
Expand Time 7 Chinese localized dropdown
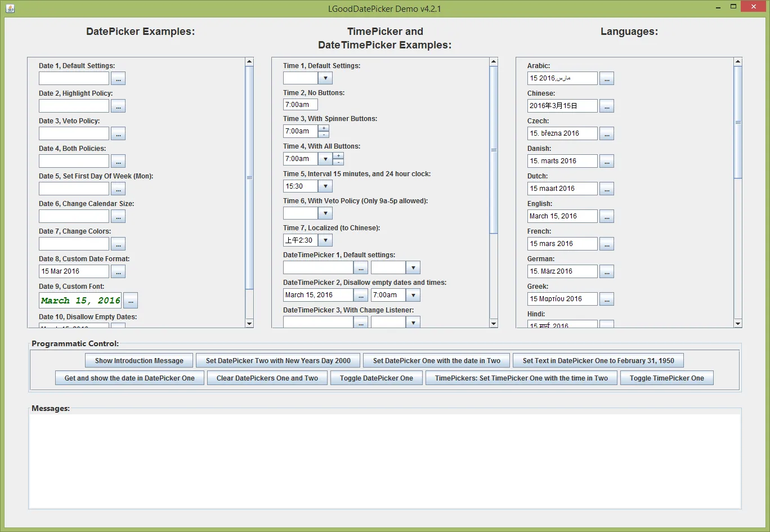point(325,240)
